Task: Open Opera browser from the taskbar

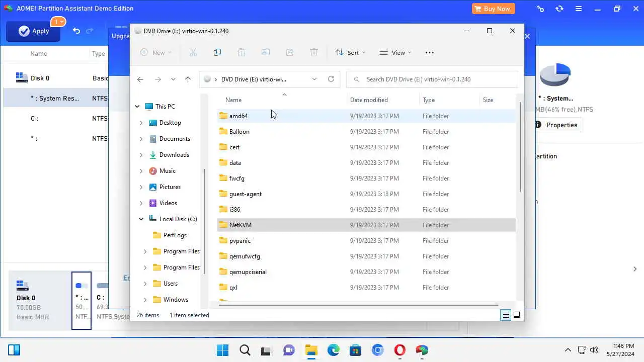Action: click(x=399, y=350)
